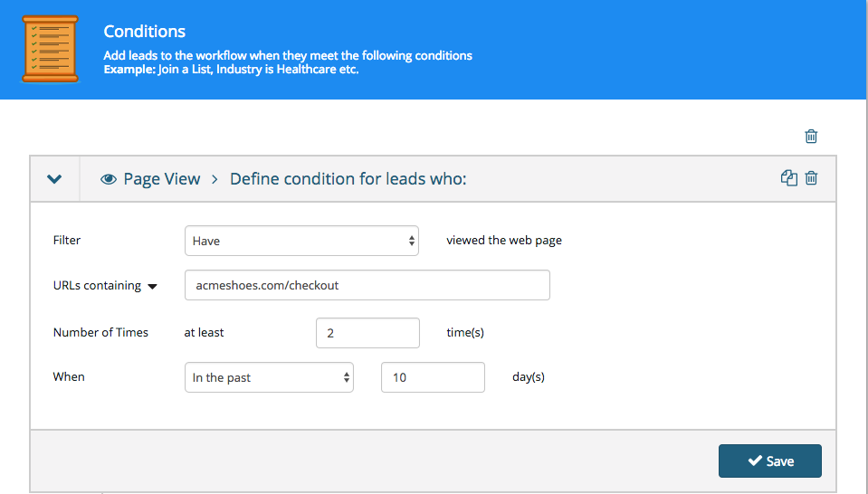Open the 'URLs containing' dropdown arrow
This screenshot has width=868, height=494.
click(x=152, y=286)
